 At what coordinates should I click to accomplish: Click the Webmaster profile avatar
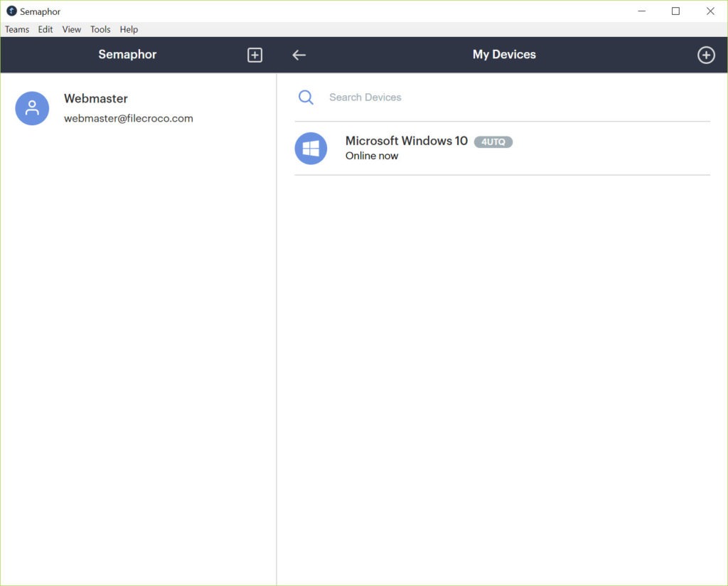32,108
